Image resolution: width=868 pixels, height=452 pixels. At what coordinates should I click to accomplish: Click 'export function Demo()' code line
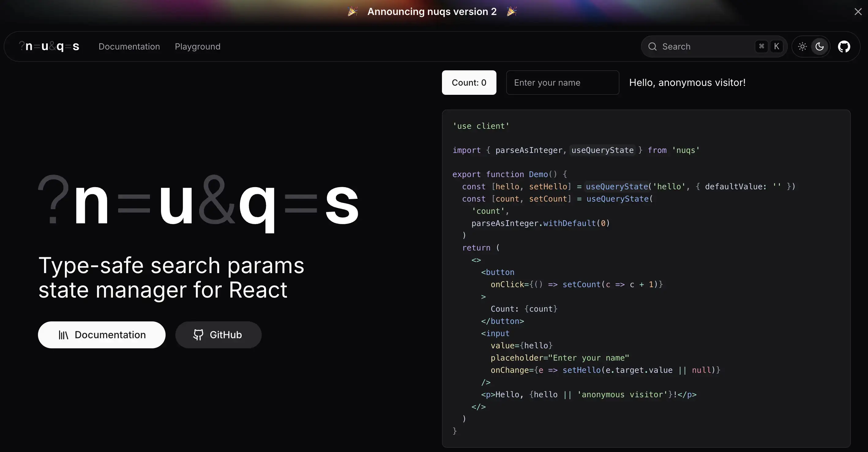(x=510, y=174)
